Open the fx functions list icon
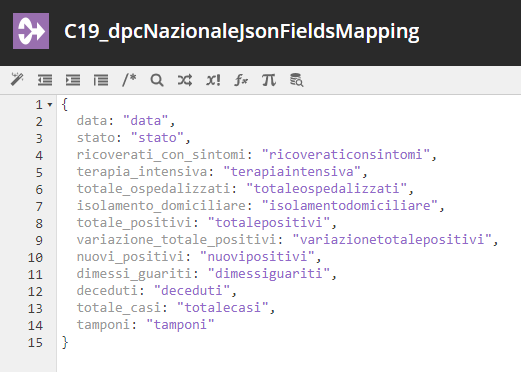Image resolution: width=521 pixels, height=372 pixels. [241, 80]
